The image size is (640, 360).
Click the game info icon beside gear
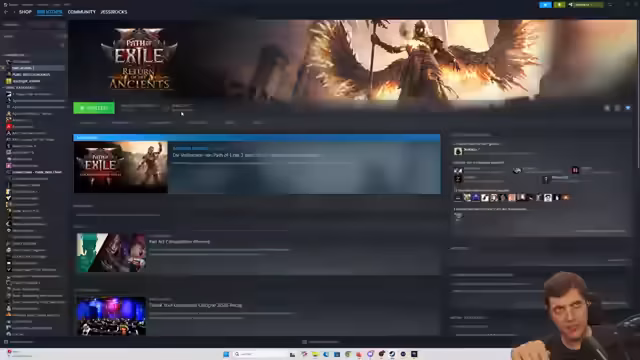(617, 108)
